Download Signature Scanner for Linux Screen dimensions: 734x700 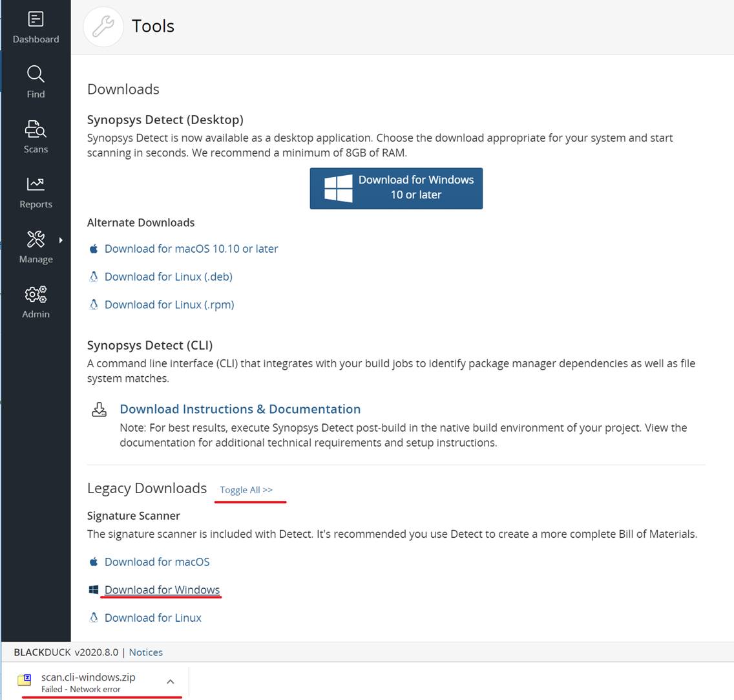click(x=153, y=618)
